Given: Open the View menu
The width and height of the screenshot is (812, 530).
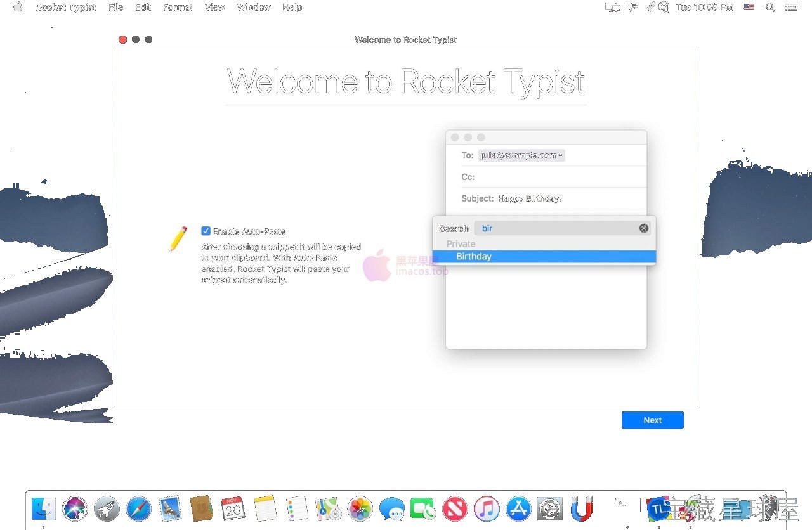Looking at the screenshot, I should 215,8.
